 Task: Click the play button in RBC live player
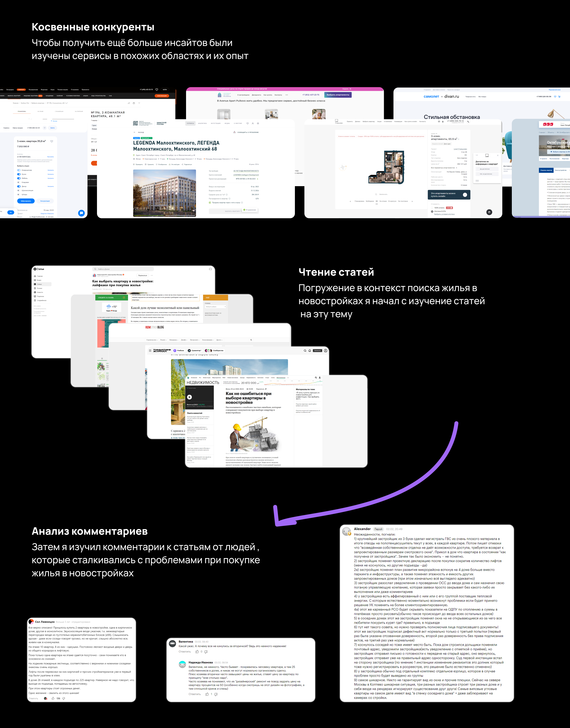tap(189, 397)
